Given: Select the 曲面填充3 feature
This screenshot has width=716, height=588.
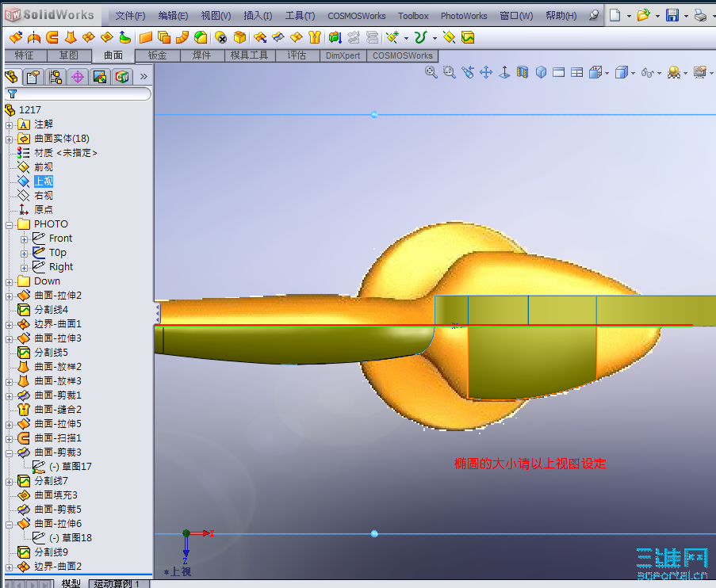Looking at the screenshot, I should tap(56, 494).
